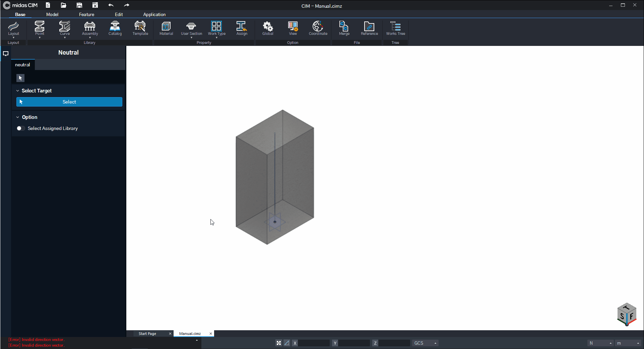Toggle the angle snap icon in status bar

point(287,343)
